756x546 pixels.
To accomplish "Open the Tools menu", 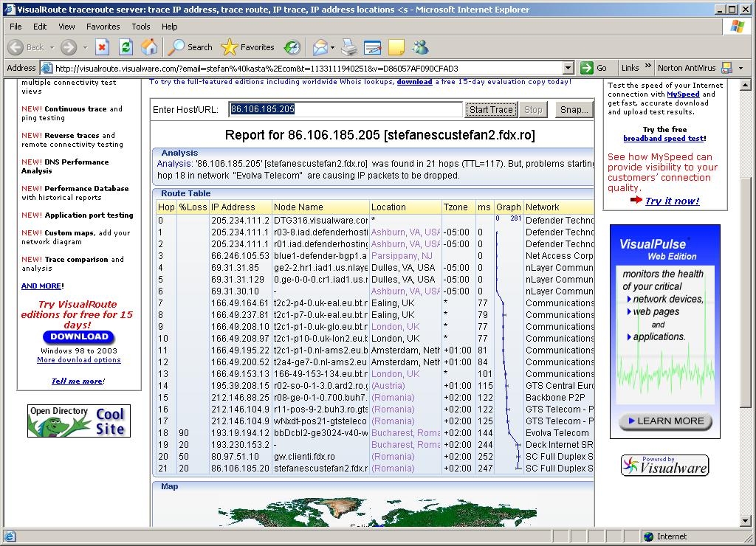I will pyautogui.click(x=141, y=27).
